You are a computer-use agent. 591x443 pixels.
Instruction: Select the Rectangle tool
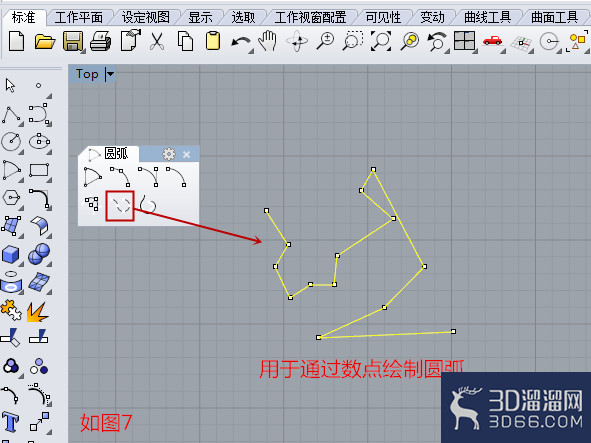[x=39, y=170]
